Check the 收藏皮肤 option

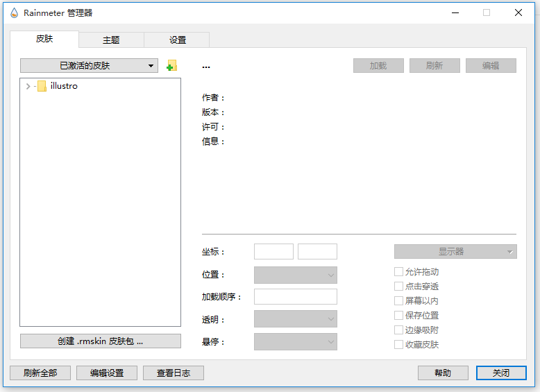(x=399, y=345)
